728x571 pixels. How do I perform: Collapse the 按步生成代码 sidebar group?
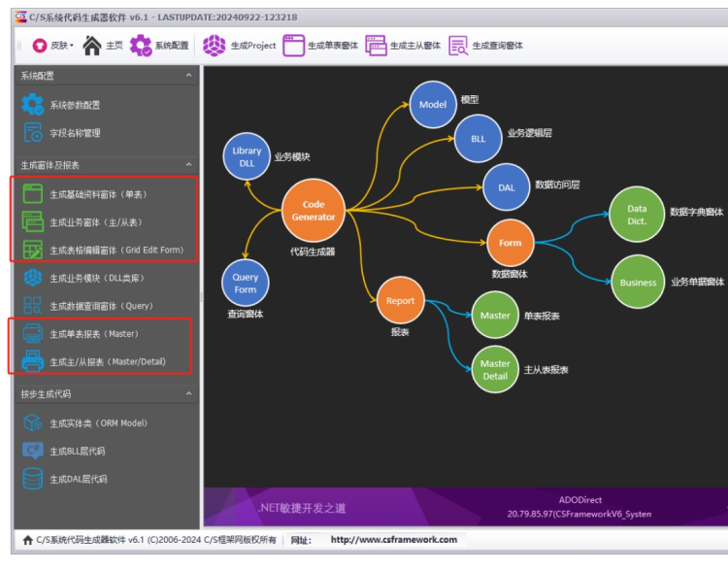click(x=188, y=394)
